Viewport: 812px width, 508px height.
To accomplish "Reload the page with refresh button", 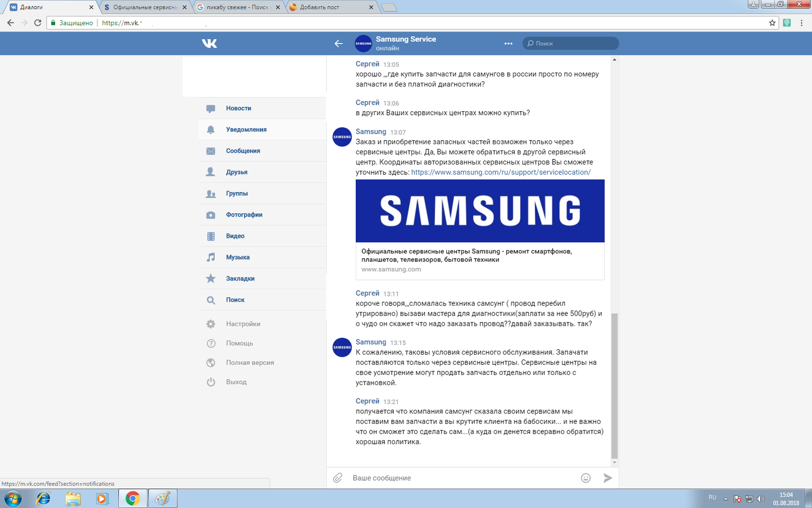I will pyautogui.click(x=38, y=23).
